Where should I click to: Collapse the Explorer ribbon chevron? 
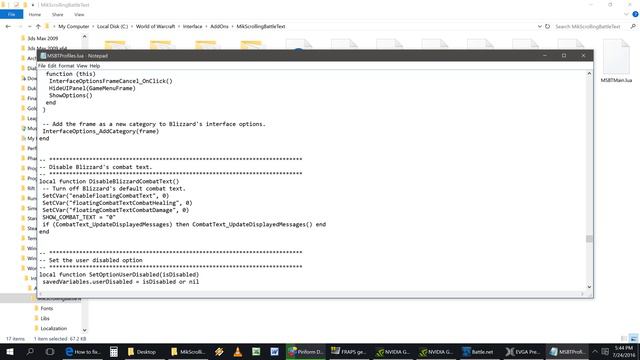(627, 14)
